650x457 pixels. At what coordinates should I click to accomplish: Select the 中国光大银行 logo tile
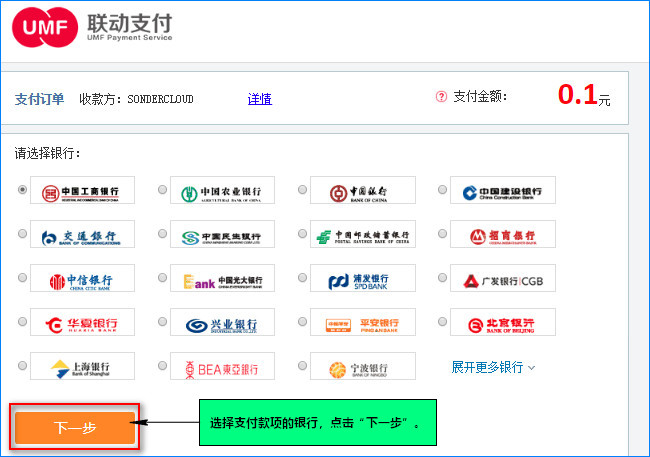tap(222, 278)
